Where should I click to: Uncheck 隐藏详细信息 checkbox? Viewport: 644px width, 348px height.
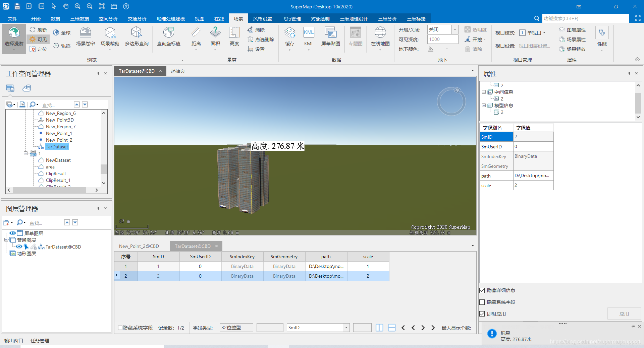482,290
